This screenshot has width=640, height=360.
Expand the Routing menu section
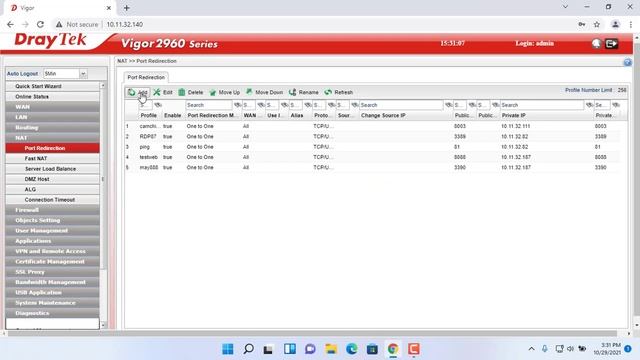52,127
